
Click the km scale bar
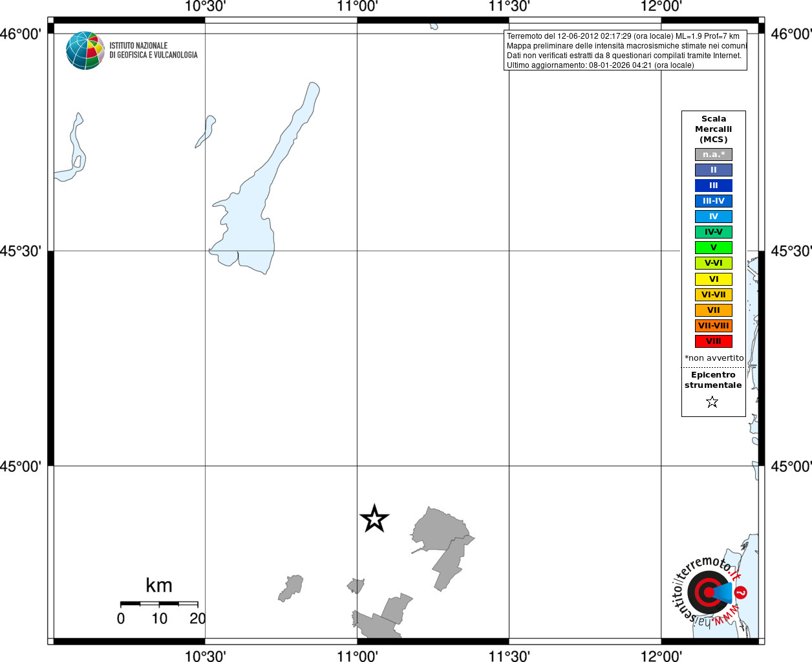pyautogui.click(x=159, y=604)
